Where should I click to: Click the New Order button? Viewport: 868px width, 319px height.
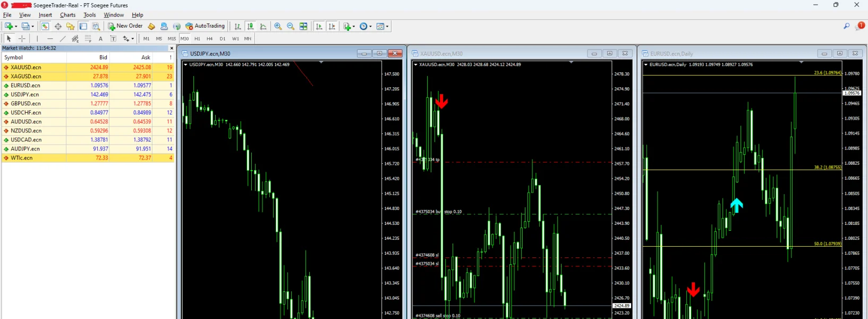(x=125, y=26)
